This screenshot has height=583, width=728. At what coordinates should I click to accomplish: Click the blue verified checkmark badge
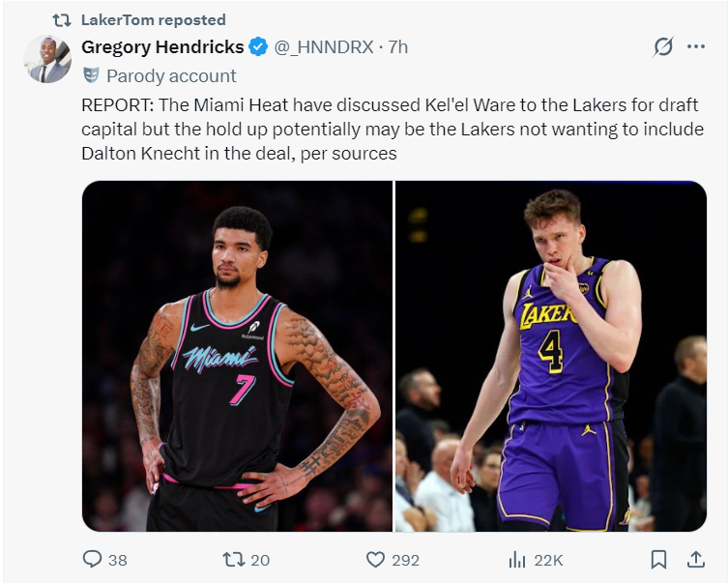point(258,46)
